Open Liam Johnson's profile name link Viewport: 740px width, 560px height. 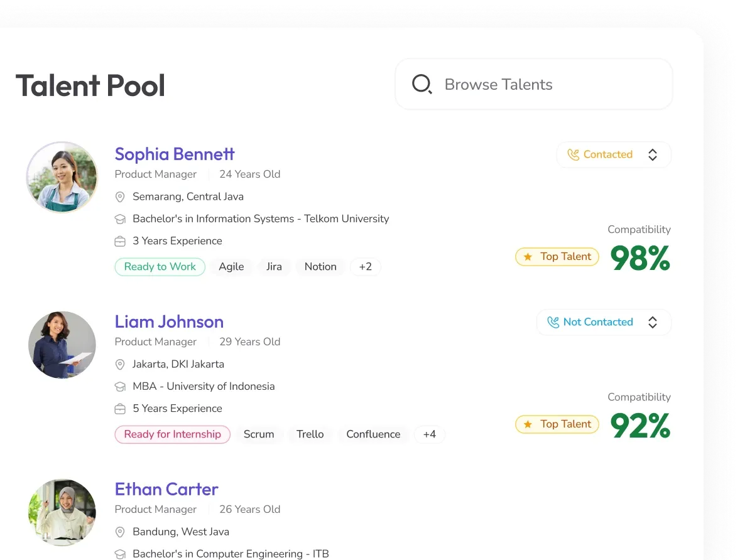169,322
